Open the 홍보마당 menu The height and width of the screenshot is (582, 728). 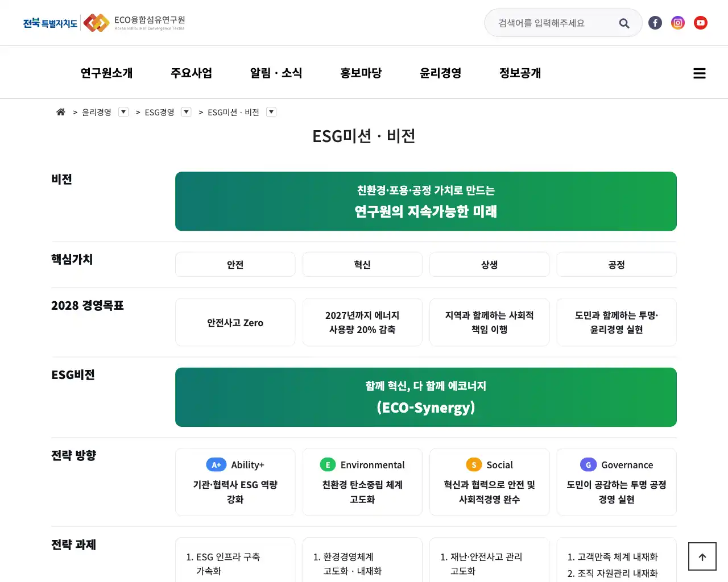(361, 73)
